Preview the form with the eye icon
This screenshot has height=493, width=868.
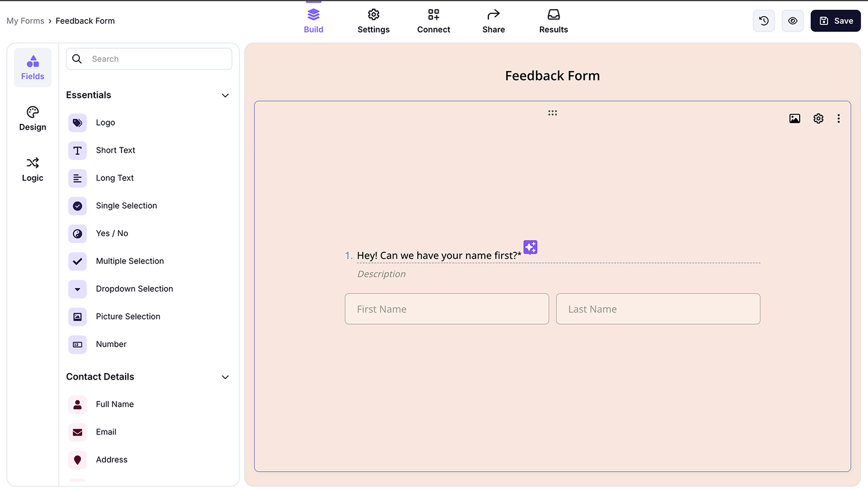click(792, 20)
